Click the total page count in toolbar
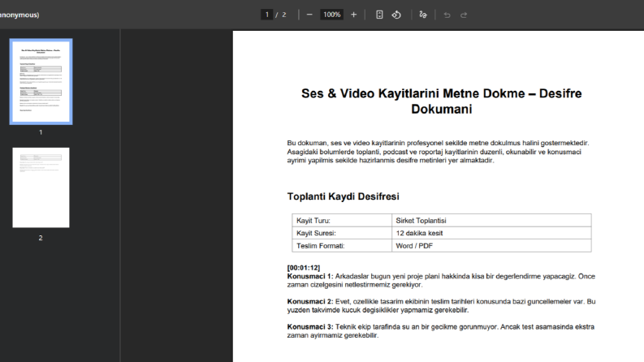 pyautogui.click(x=283, y=15)
